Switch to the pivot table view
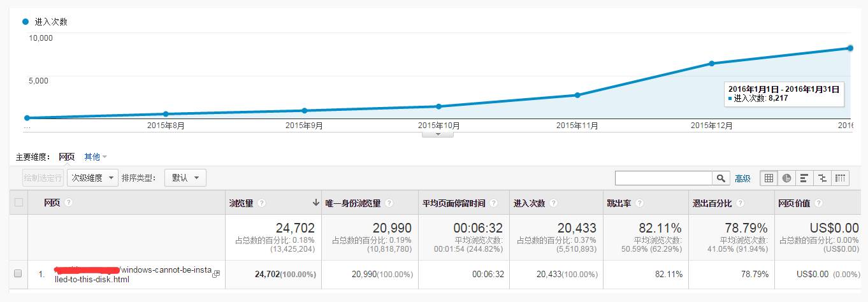Screen dimensions: 868x302 [840, 178]
